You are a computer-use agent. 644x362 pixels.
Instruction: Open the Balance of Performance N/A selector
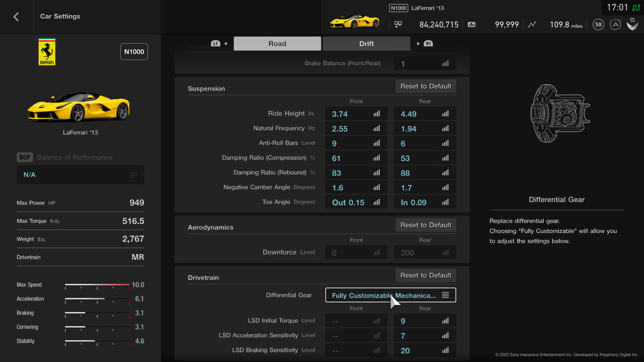point(80,174)
